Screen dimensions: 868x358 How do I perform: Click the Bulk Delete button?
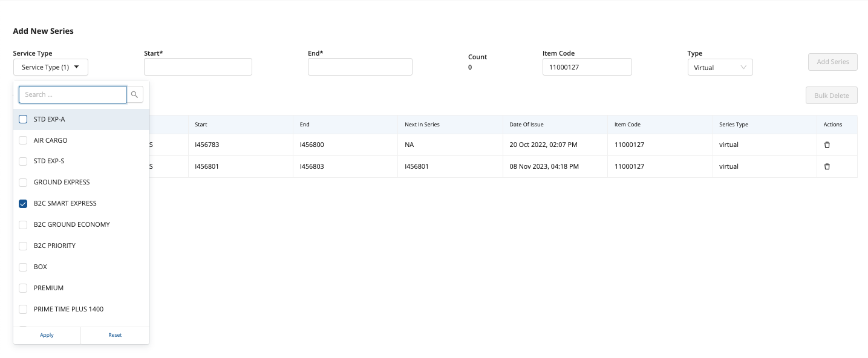(x=831, y=96)
